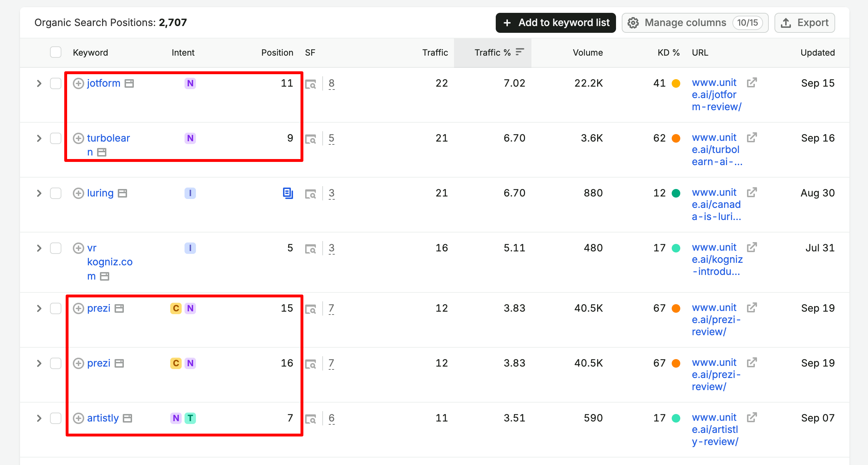Check the vr kogniz.com row checkbox
Image resolution: width=868 pixels, height=465 pixels.
click(x=56, y=248)
